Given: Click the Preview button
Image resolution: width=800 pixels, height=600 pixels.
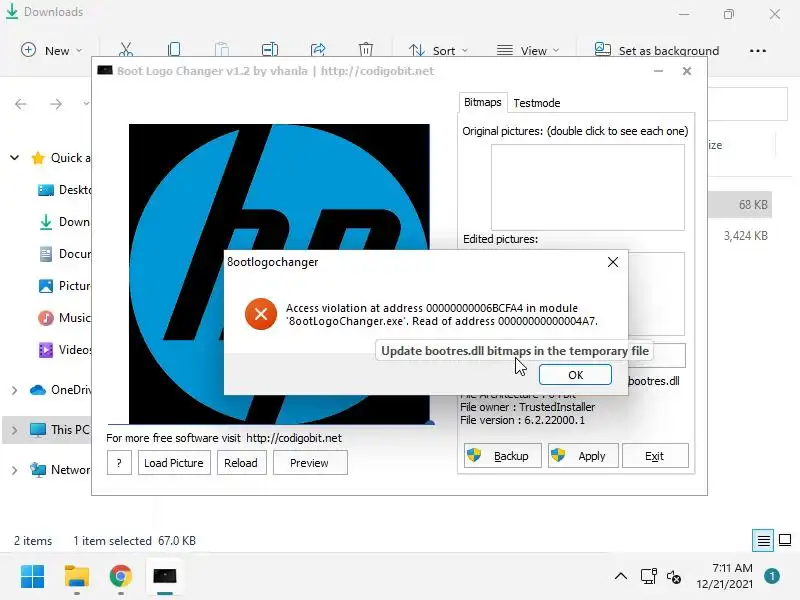Looking at the screenshot, I should point(310,463).
